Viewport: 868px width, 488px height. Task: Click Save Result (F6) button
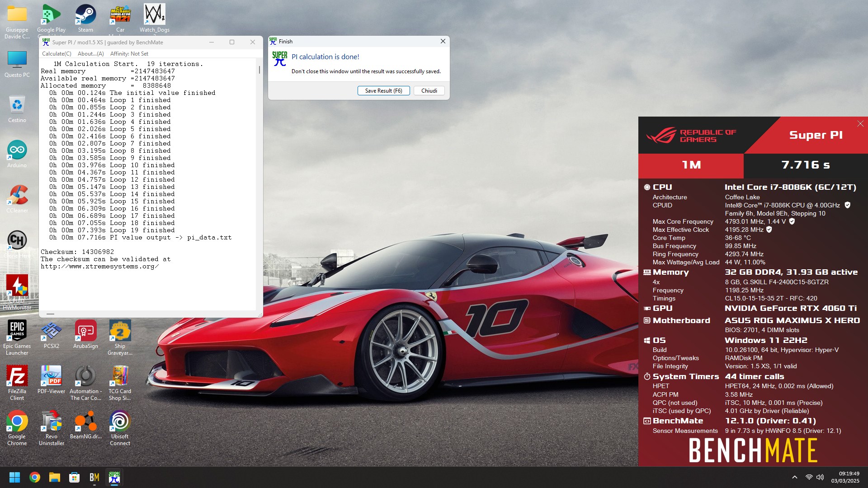pos(383,91)
